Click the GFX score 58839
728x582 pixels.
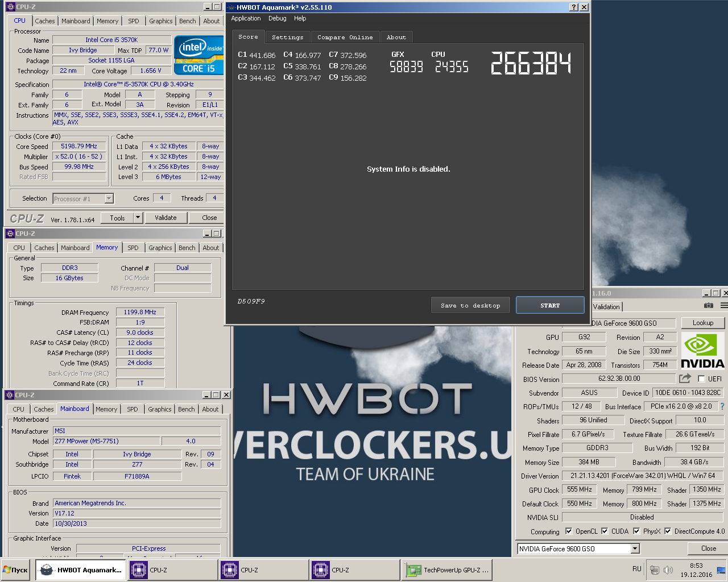tap(406, 67)
